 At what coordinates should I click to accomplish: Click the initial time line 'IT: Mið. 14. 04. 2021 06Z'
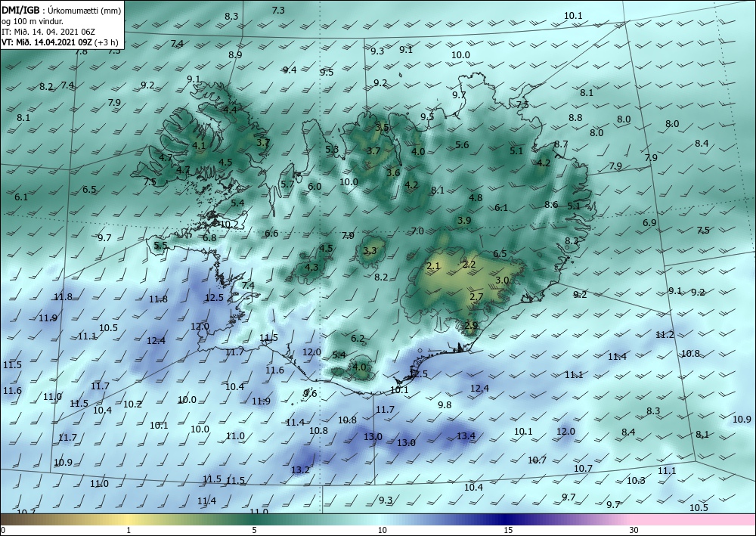[48, 32]
